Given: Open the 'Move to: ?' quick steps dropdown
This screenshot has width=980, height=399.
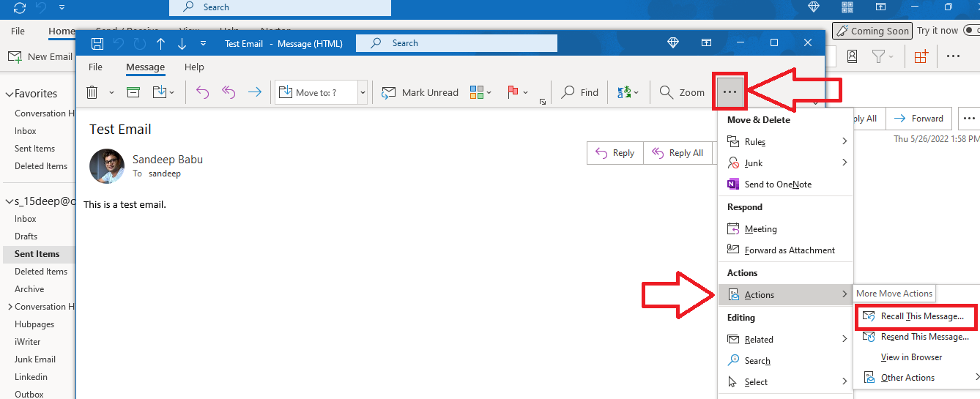Looking at the screenshot, I should [x=363, y=92].
